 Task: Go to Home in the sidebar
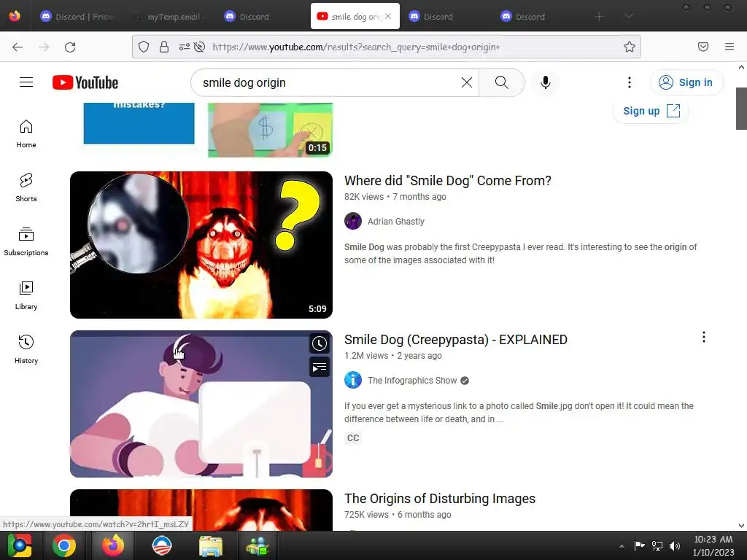tap(26, 134)
